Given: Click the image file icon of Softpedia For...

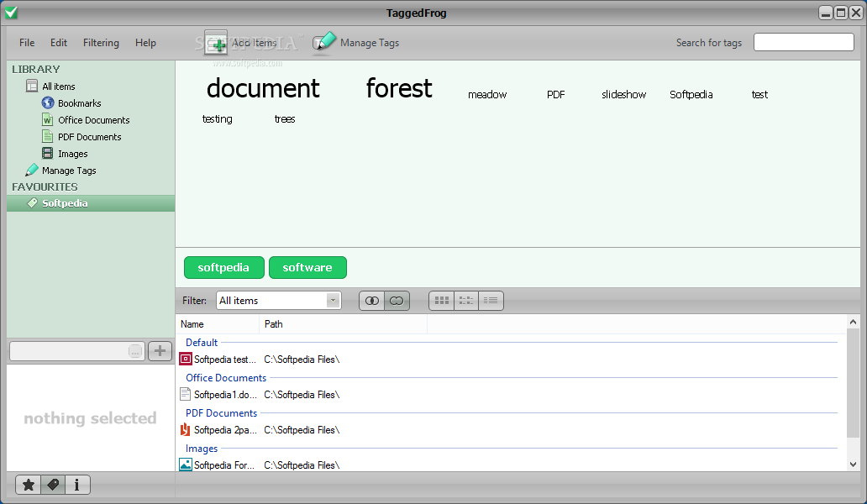Looking at the screenshot, I should (x=185, y=465).
